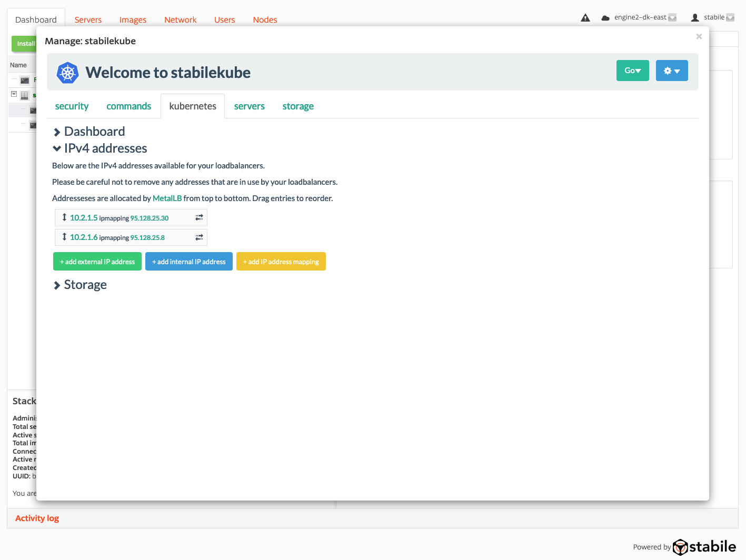Screen dimensions: 746x560
Task: Collapse the stack tree minus toggle
Action: (14, 94)
